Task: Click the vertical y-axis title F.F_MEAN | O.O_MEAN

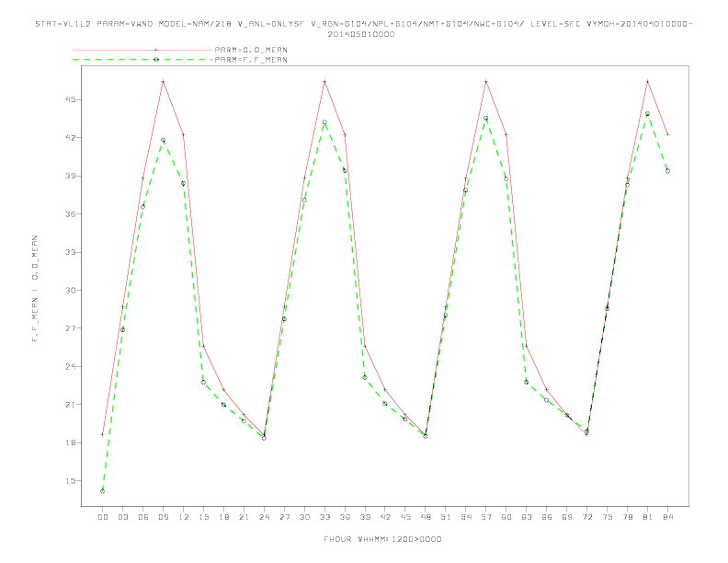Action: tap(35, 289)
